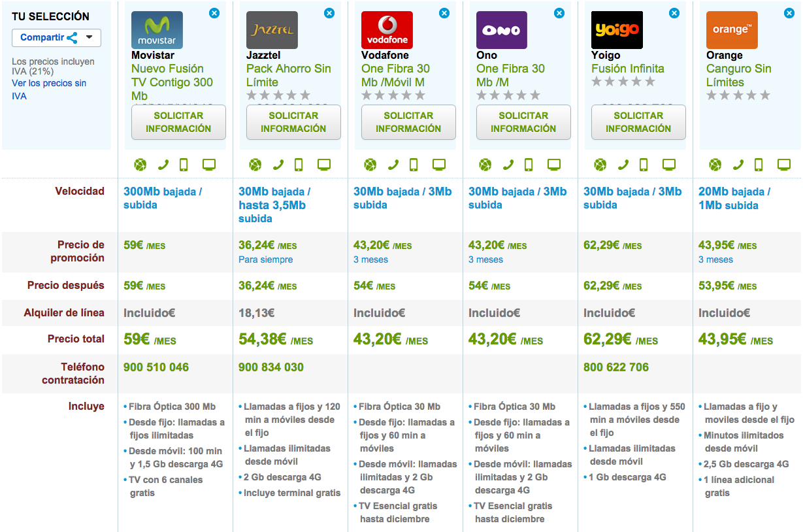Viewport: 803px width, 532px height.
Task: Remove Jazztel column with X icon
Action: coord(329,13)
